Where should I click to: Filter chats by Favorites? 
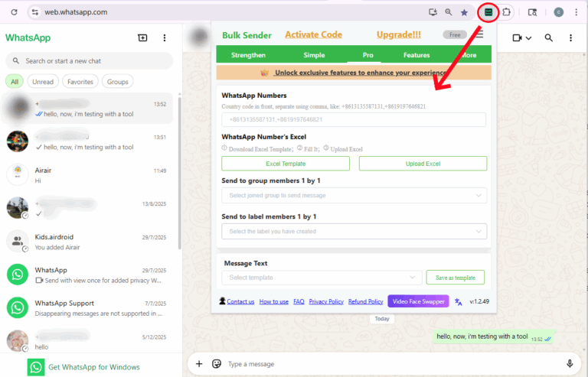[80, 82]
